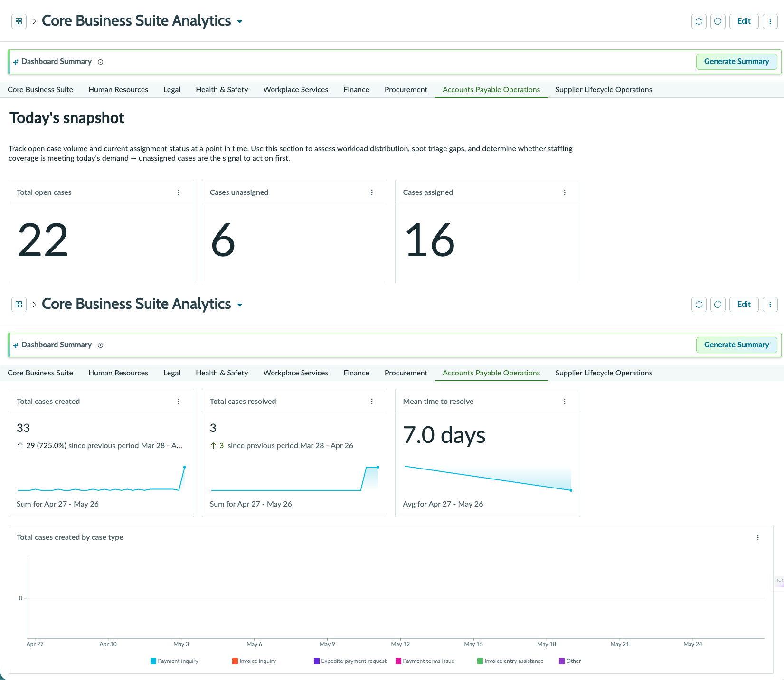This screenshot has width=784, height=680.
Task: Open Health & Safety tab in the upper tab bar
Action: click(x=222, y=90)
